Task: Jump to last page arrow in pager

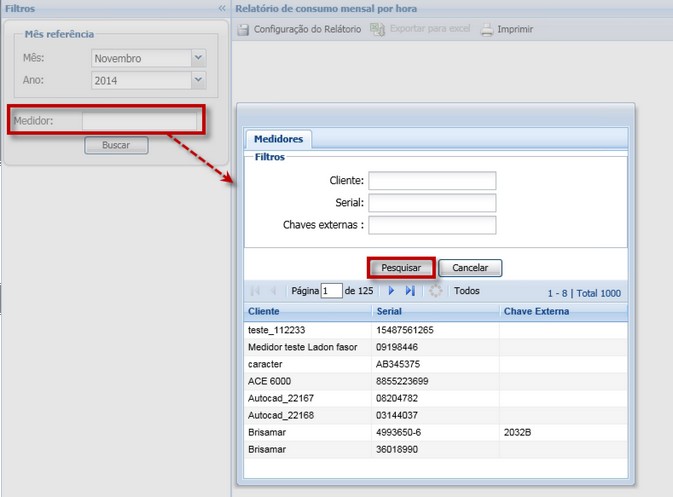Action: pos(410,291)
